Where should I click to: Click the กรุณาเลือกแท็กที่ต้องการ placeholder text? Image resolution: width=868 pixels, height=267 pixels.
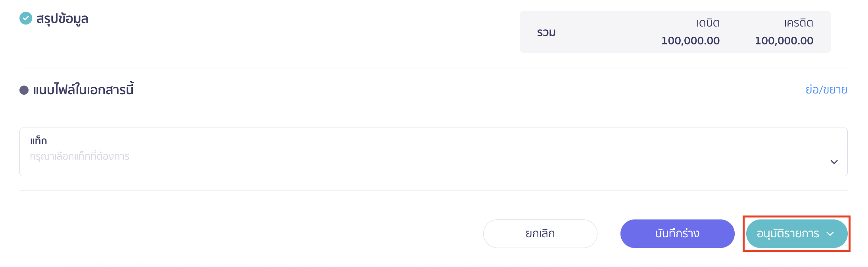[x=80, y=156]
